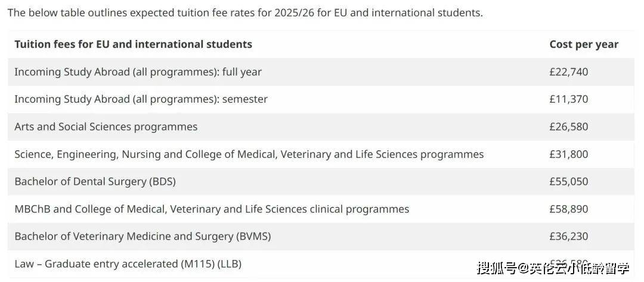This screenshot has height=282, width=644.
Task: Click the partially hidden Law fee value
Action: coord(569,263)
